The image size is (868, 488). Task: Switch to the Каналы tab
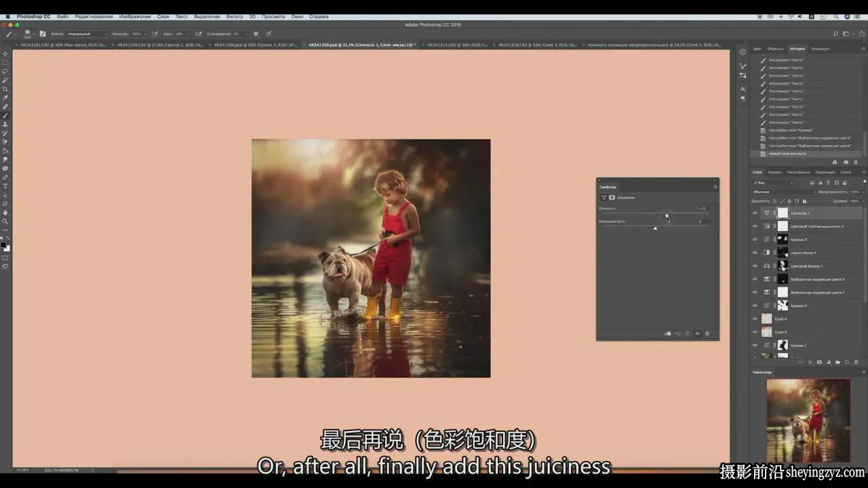[775, 172]
